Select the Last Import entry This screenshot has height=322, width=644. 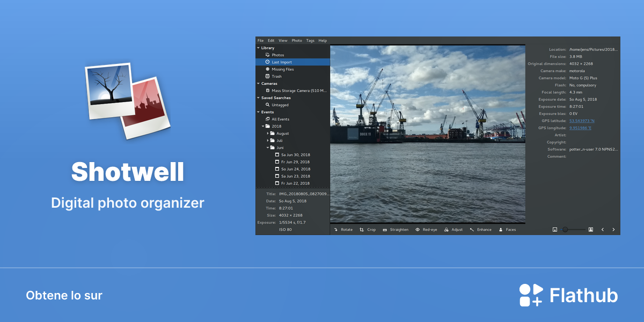[x=292, y=62]
